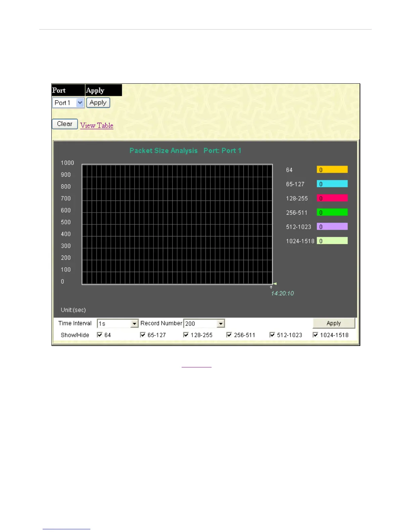
Task: Toggle the 128-255 checkbox
Action: click(186, 335)
